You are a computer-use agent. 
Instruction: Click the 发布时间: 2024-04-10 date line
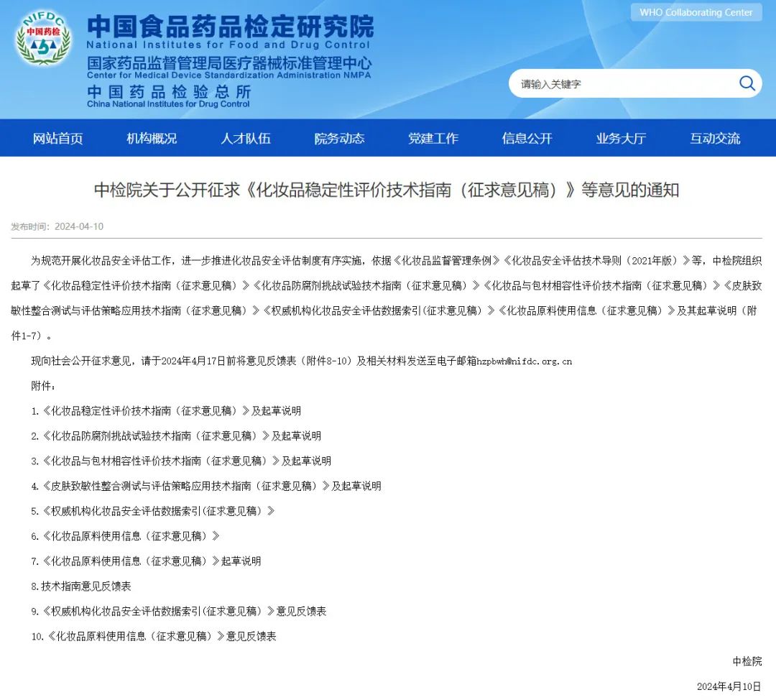click(x=57, y=226)
